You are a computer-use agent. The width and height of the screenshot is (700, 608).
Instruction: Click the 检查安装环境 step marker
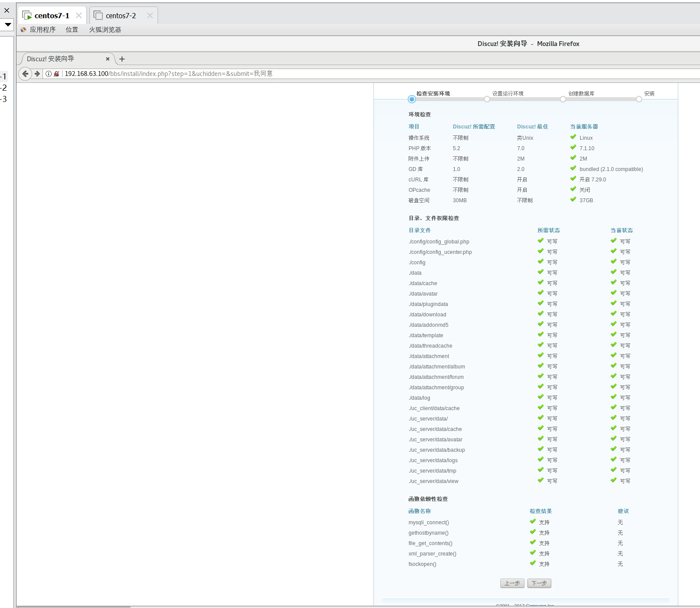[x=412, y=99]
